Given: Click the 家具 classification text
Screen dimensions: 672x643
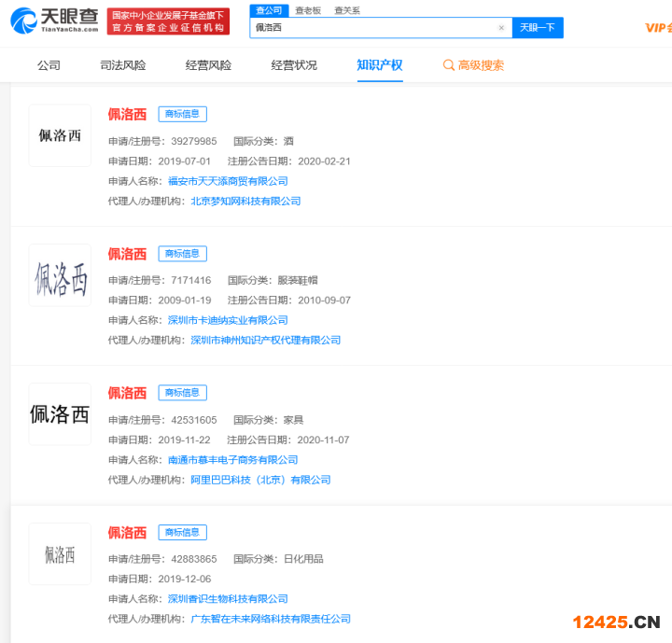Looking at the screenshot, I should (x=294, y=420).
